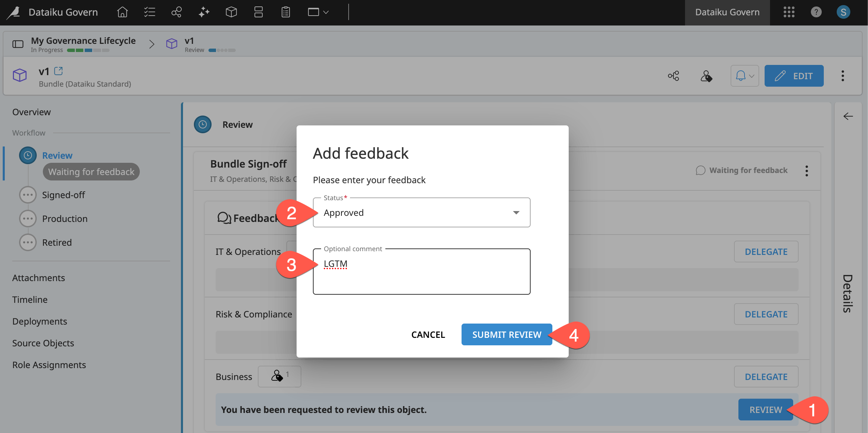Click the sidebar collapse toggle near My Governance Lifecycle

click(18, 44)
